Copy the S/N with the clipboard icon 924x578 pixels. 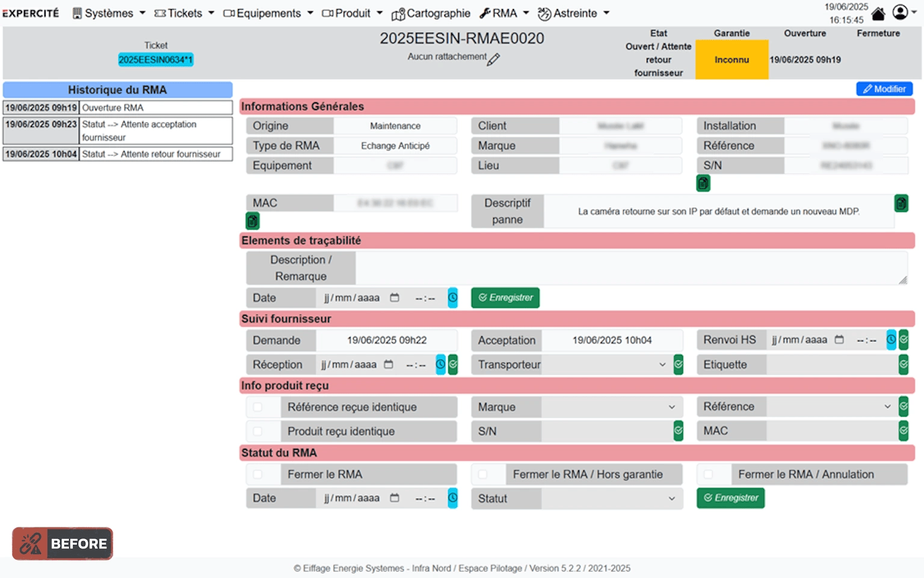point(703,183)
